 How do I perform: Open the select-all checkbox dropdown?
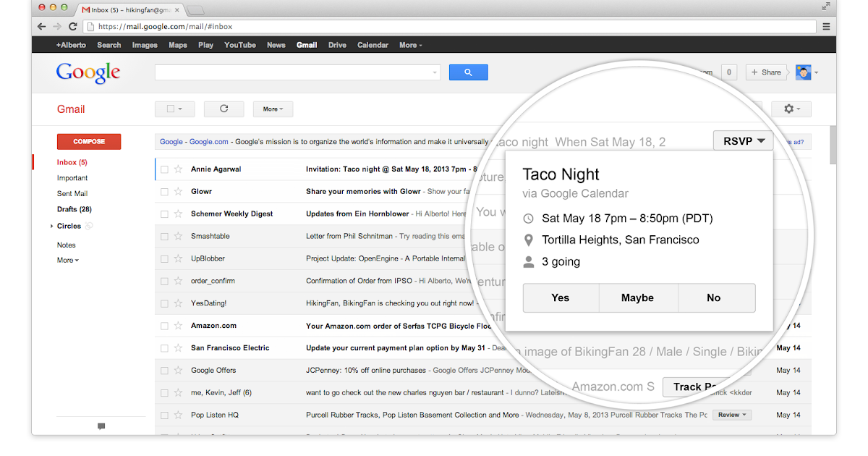174,109
